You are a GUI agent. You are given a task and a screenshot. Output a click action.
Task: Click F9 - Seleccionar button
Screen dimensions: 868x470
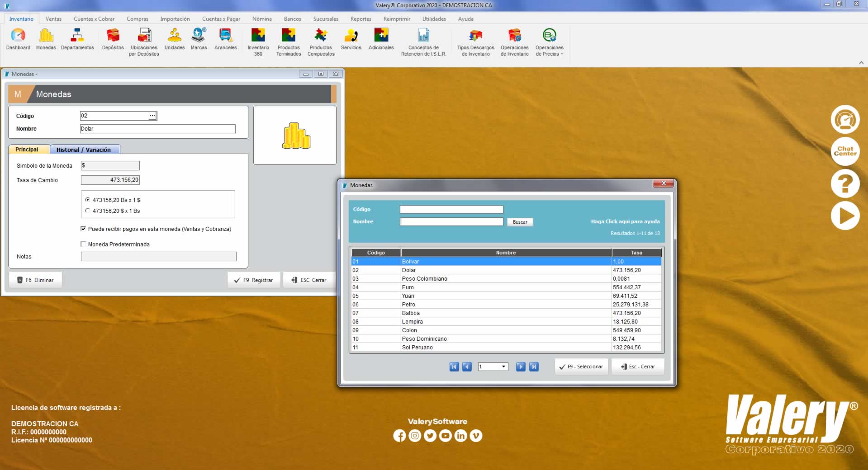pyautogui.click(x=581, y=367)
